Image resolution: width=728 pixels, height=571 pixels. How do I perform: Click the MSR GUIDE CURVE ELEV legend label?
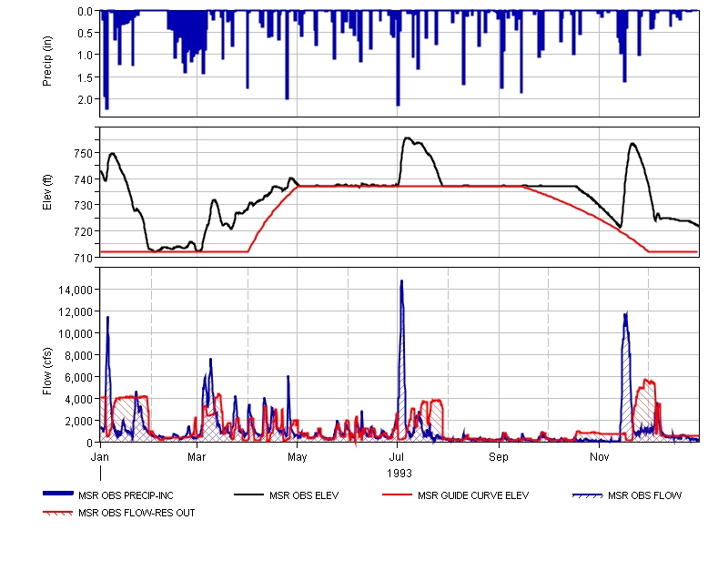coord(473,495)
